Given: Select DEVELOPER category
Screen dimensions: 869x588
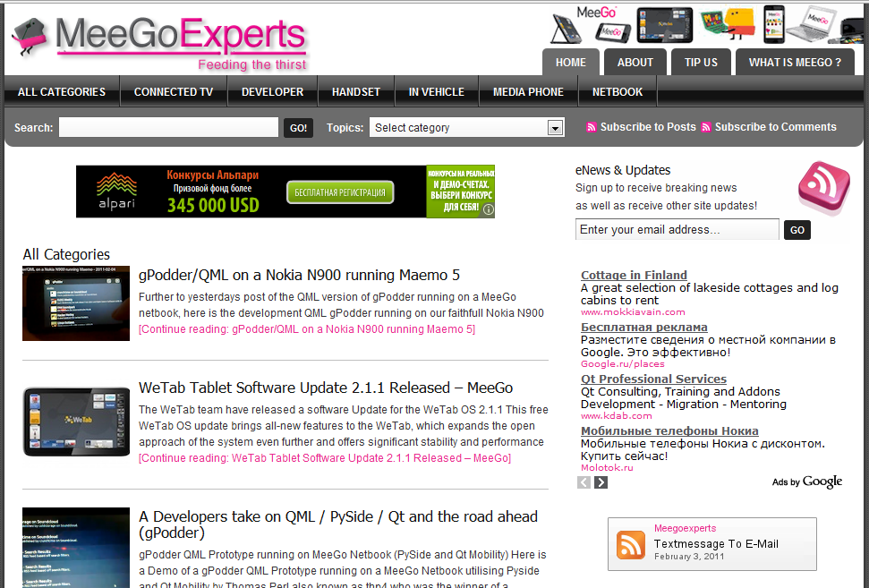Looking at the screenshot, I should (x=272, y=92).
